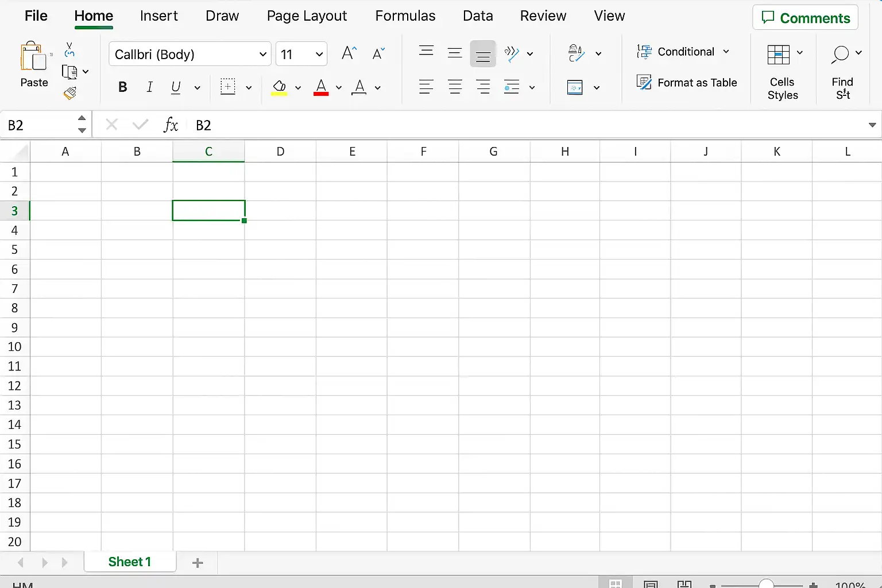Click the Conditional formatting button

coord(677,52)
